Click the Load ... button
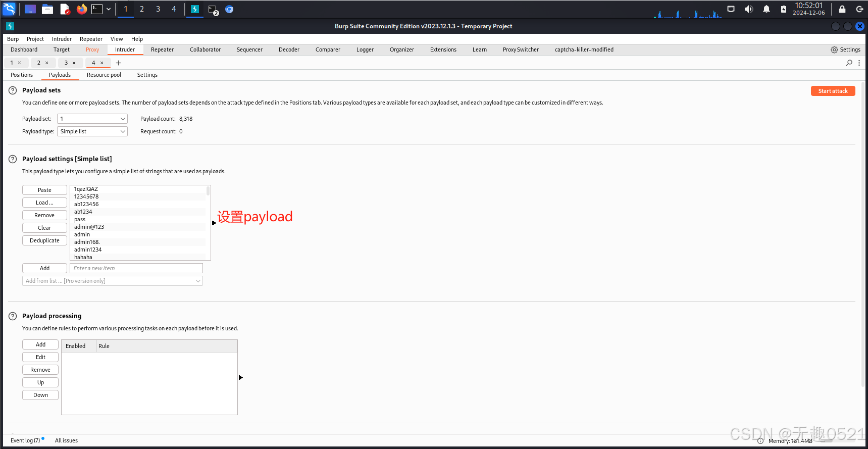Image resolution: width=868 pixels, height=449 pixels. 44,203
